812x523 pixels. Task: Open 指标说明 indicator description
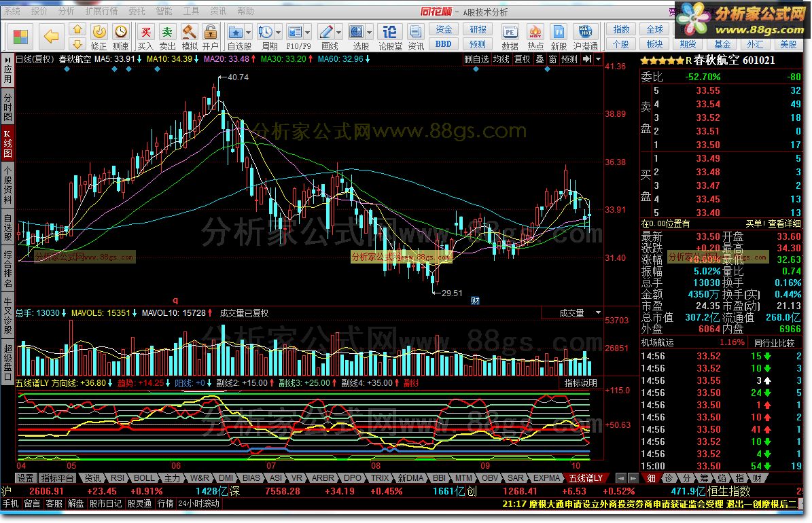[x=581, y=383]
